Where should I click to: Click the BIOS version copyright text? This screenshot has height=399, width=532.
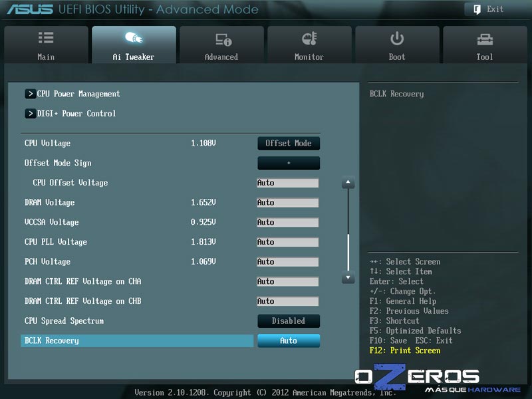point(265,392)
